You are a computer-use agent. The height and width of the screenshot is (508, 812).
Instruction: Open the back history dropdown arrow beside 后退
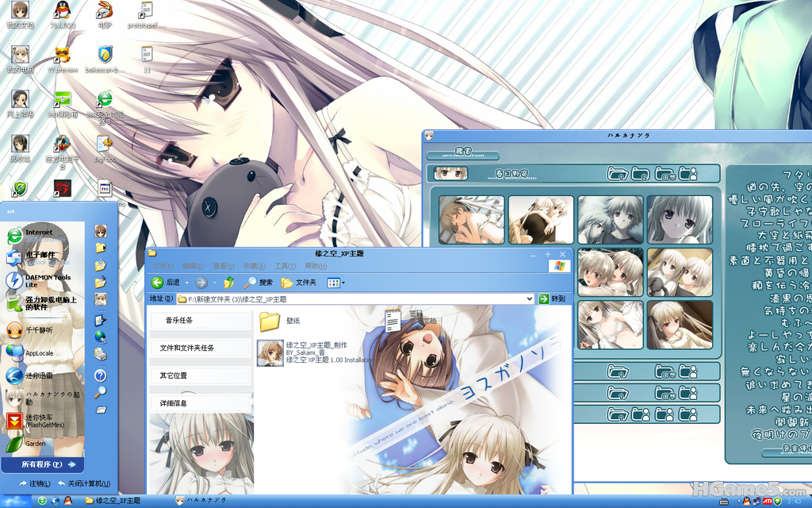coord(187,283)
